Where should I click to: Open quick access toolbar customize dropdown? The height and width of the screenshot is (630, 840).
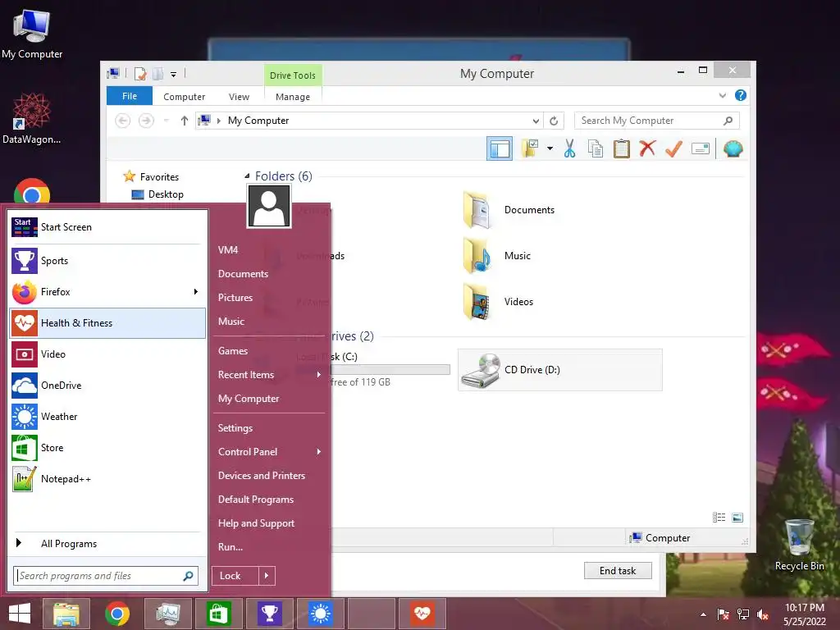174,75
